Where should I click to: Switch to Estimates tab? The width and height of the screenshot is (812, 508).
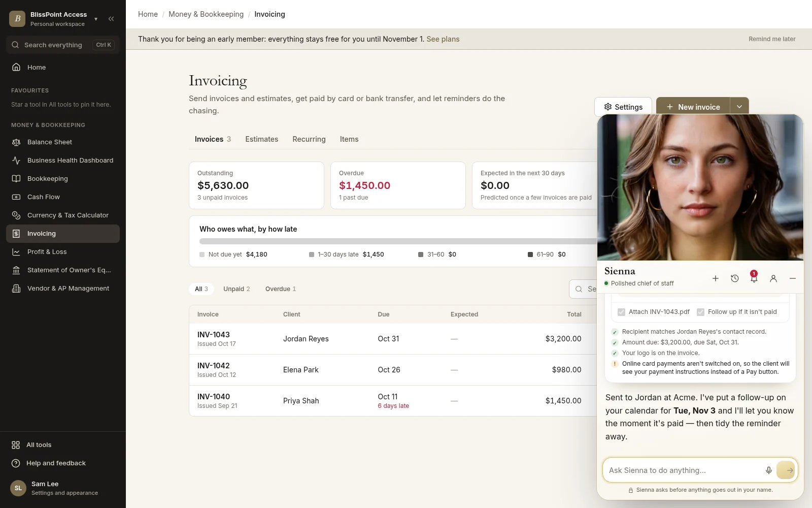click(262, 139)
